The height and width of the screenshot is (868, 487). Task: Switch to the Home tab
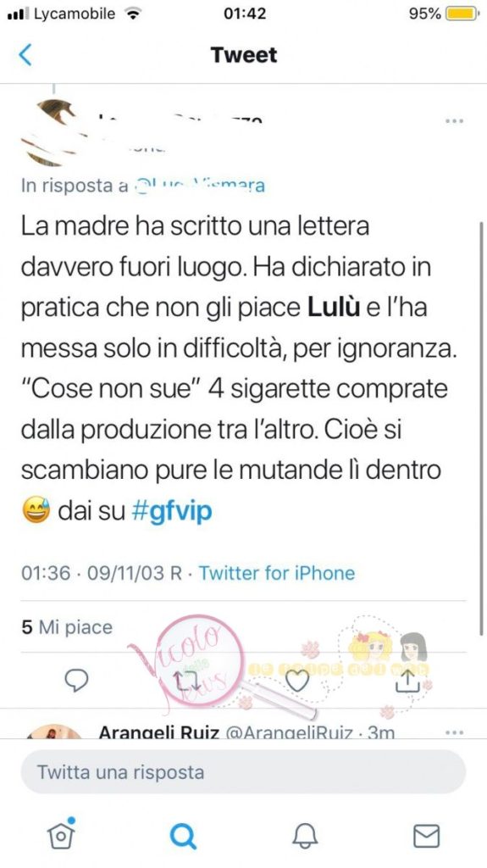point(62,834)
